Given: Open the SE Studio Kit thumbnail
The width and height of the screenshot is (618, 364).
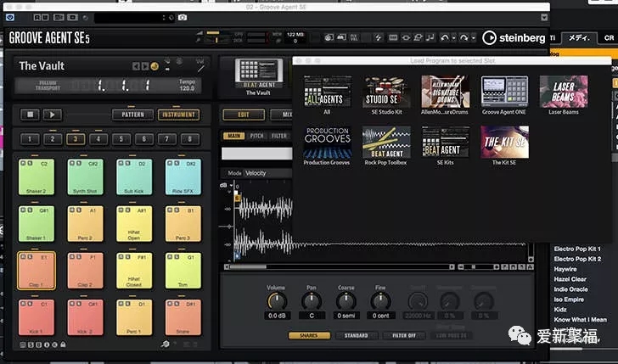Looking at the screenshot, I should click(x=386, y=92).
